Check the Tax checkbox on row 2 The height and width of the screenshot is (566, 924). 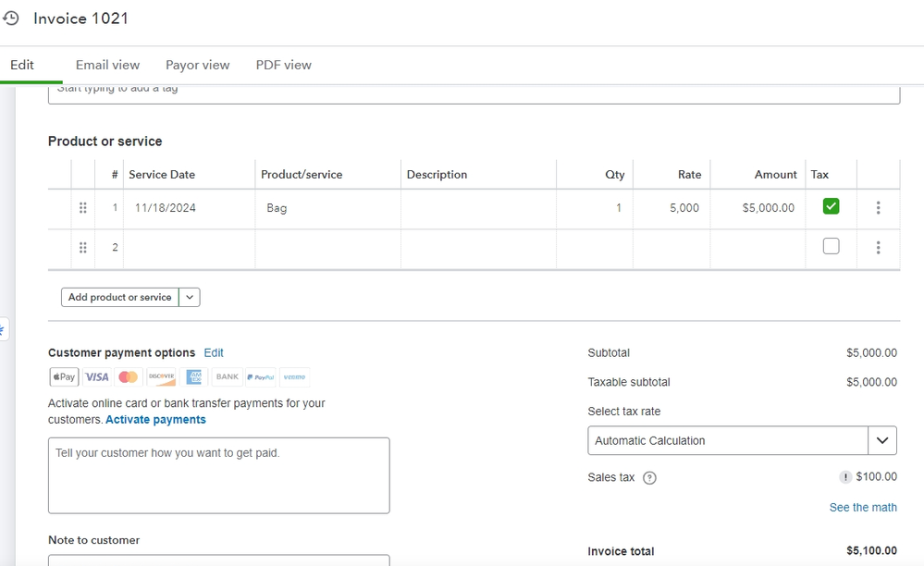point(831,246)
